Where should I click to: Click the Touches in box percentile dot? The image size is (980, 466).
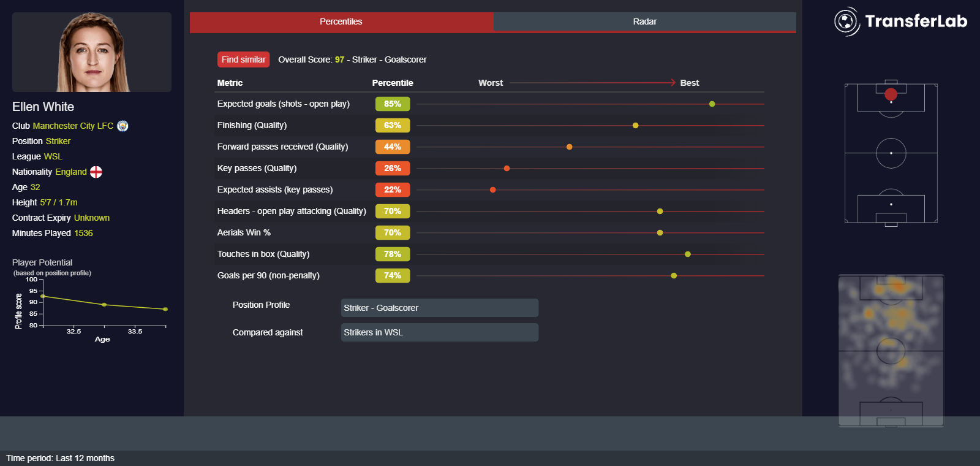pyautogui.click(x=687, y=254)
